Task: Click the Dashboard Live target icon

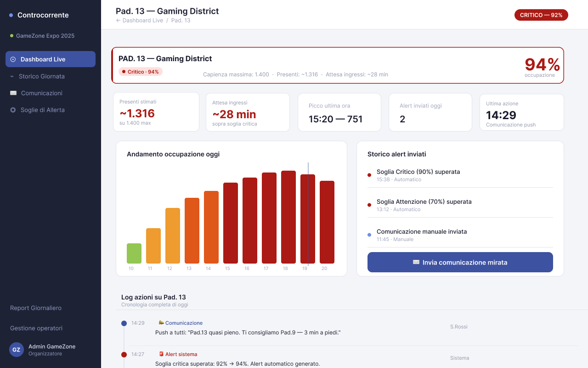Action: [13, 59]
